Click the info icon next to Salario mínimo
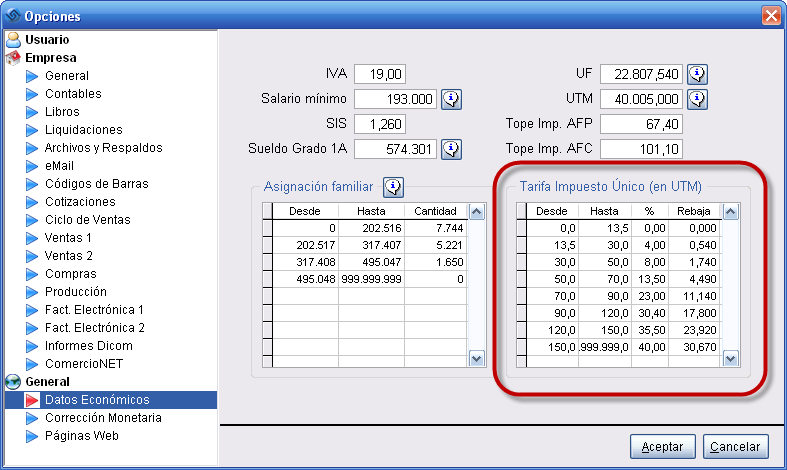Screen dimensions: 787x470 point(451,99)
